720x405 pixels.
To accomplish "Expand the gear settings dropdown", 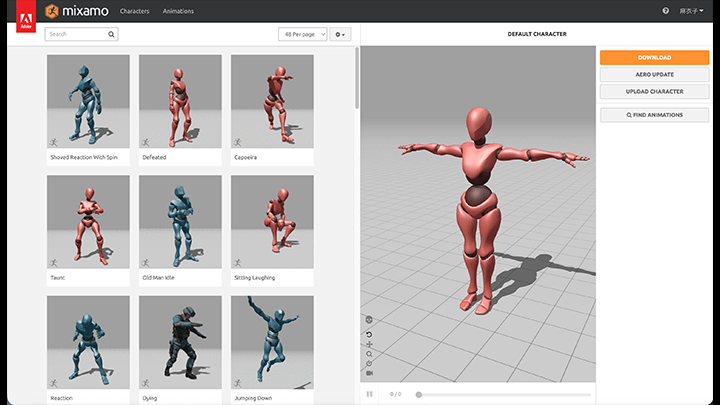I will (x=341, y=34).
